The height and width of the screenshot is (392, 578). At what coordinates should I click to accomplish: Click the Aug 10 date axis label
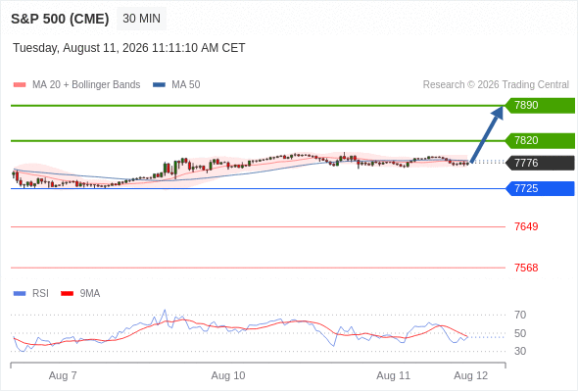click(228, 375)
